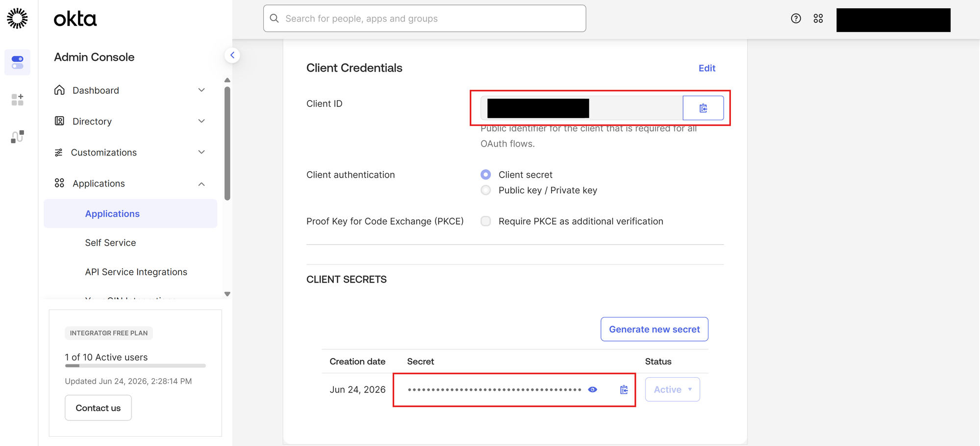Open the apps grid icon in the header
This screenshot has height=446, width=980.
[818, 19]
